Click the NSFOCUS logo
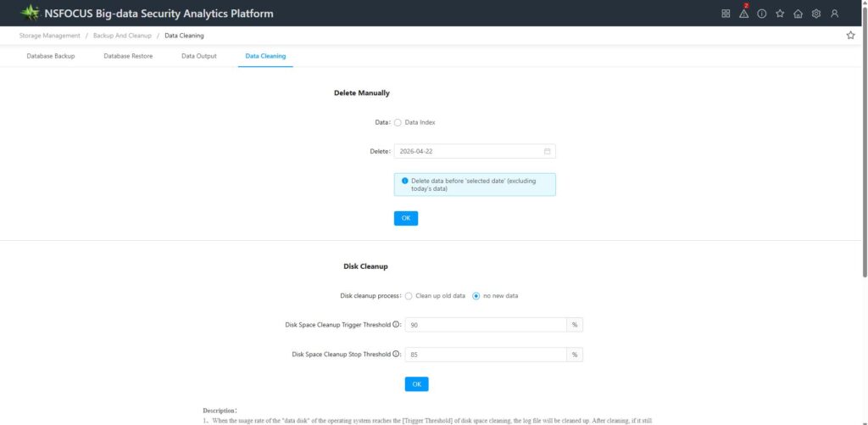 coord(31,14)
